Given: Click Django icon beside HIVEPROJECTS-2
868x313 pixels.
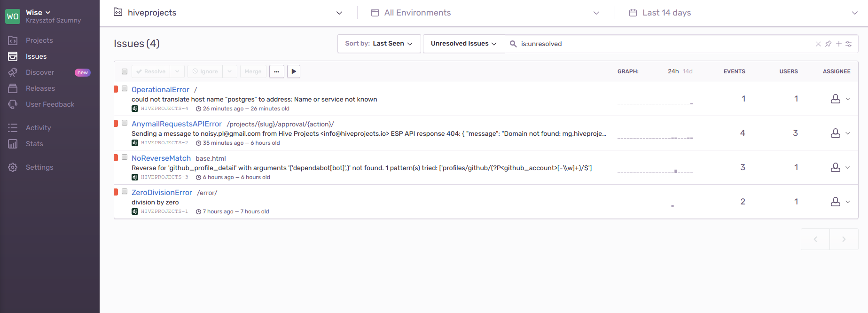Looking at the screenshot, I should tap(135, 143).
